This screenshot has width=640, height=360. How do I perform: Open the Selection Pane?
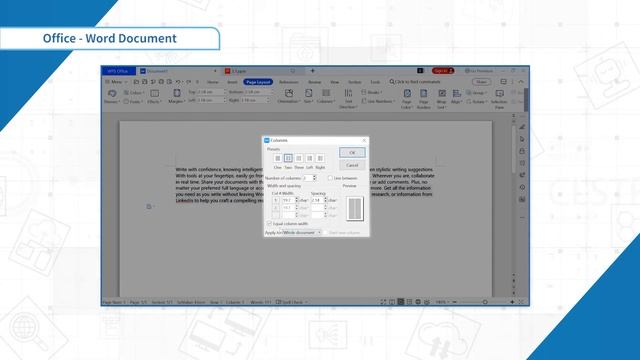pyautogui.click(x=499, y=99)
